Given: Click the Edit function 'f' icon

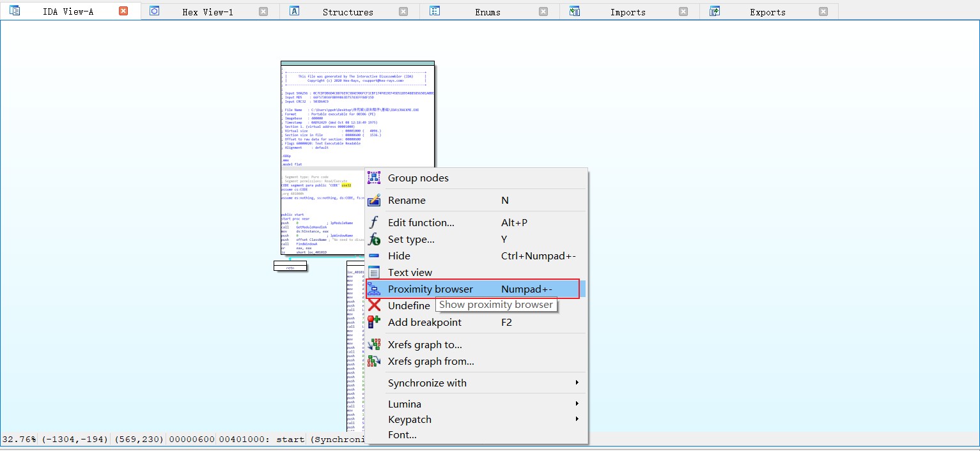Looking at the screenshot, I should [x=374, y=223].
